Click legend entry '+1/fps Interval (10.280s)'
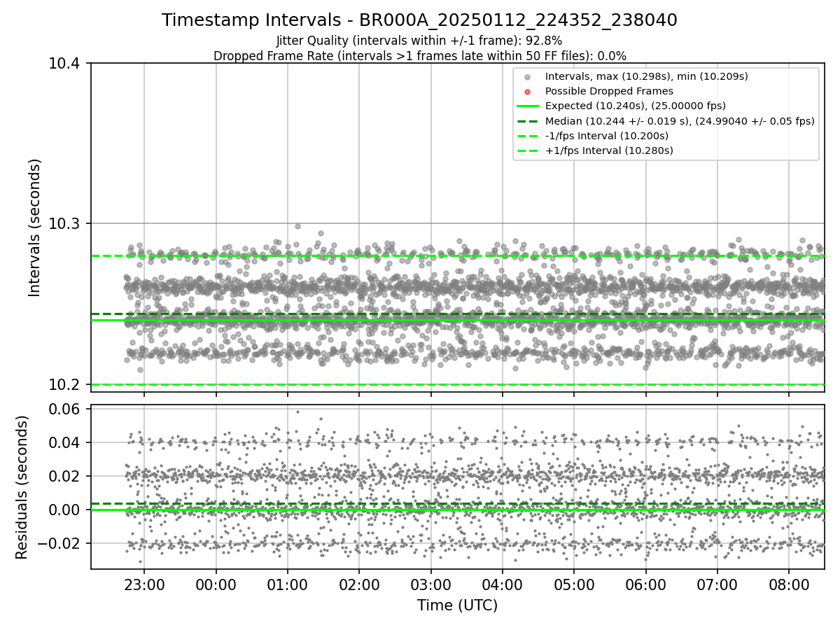The width and height of the screenshot is (840, 630). [x=609, y=150]
